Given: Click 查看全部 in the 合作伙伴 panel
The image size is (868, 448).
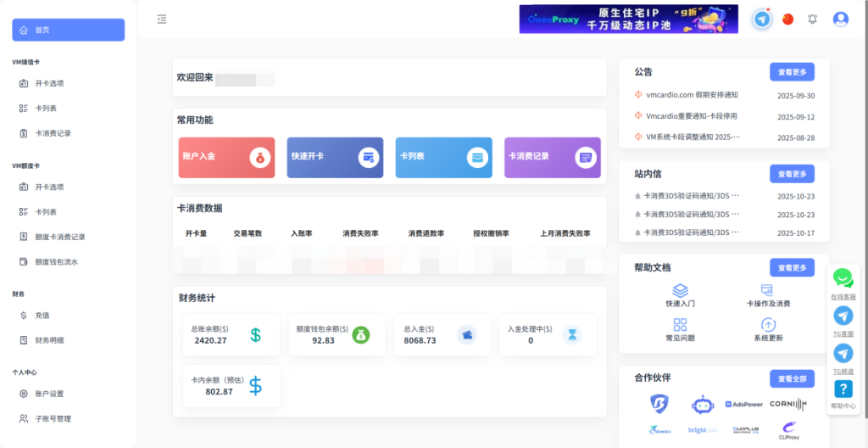Looking at the screenshot, I should tap(792, 378).
